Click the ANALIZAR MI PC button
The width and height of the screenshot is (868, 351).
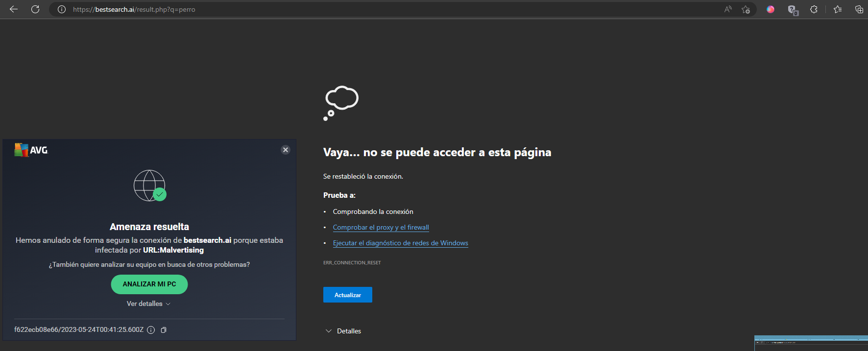pyautogui.click(x=149, y=284)
